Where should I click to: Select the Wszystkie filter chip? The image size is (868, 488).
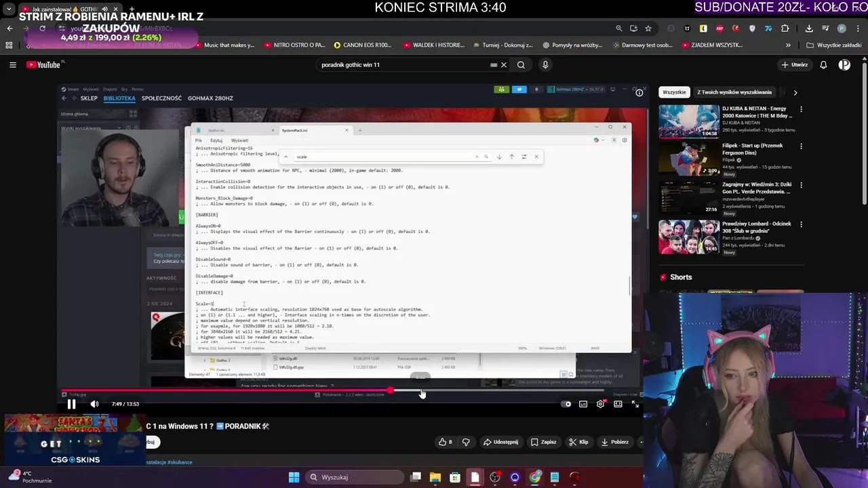click(674, 92)
